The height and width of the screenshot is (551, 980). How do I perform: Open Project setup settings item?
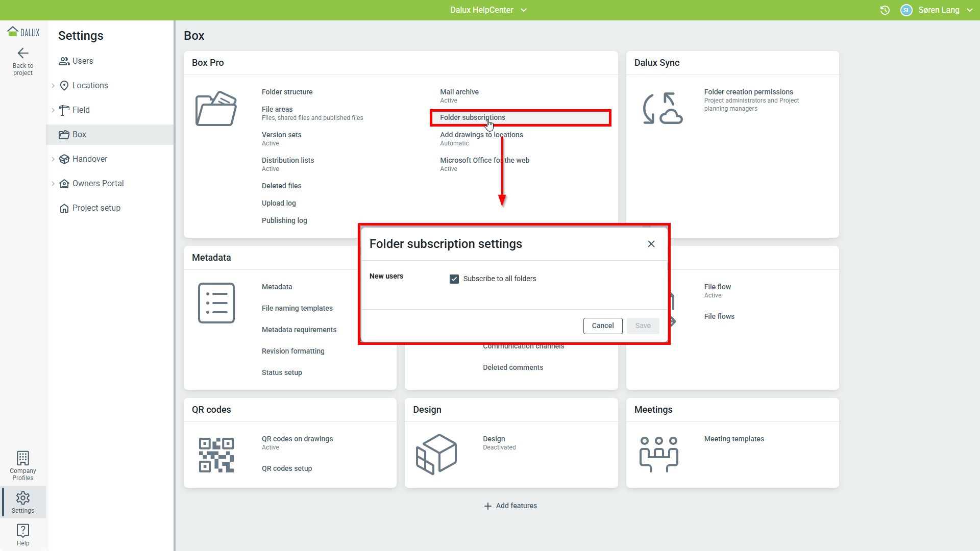pyautogui.click(x=96, y=208)
